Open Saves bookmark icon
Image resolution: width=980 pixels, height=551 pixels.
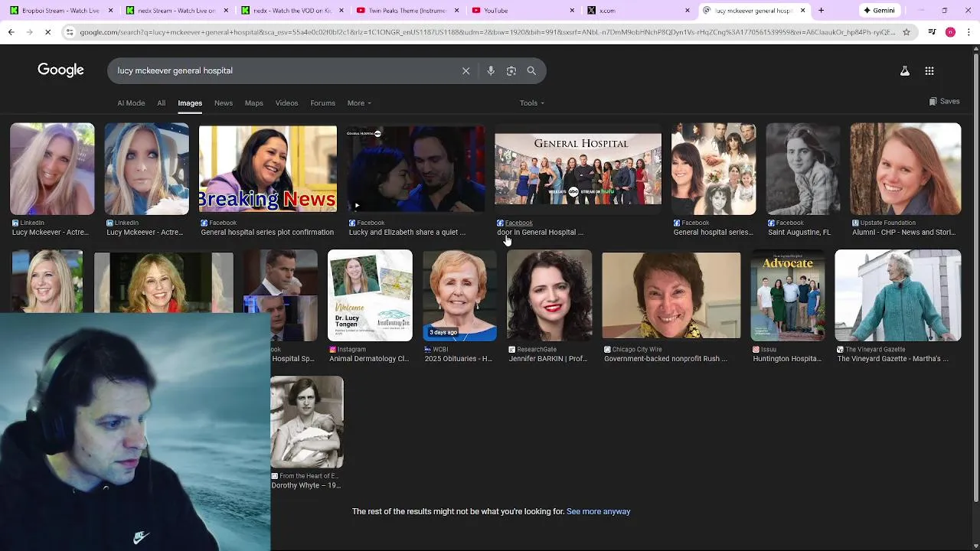(x=944, y=101)
